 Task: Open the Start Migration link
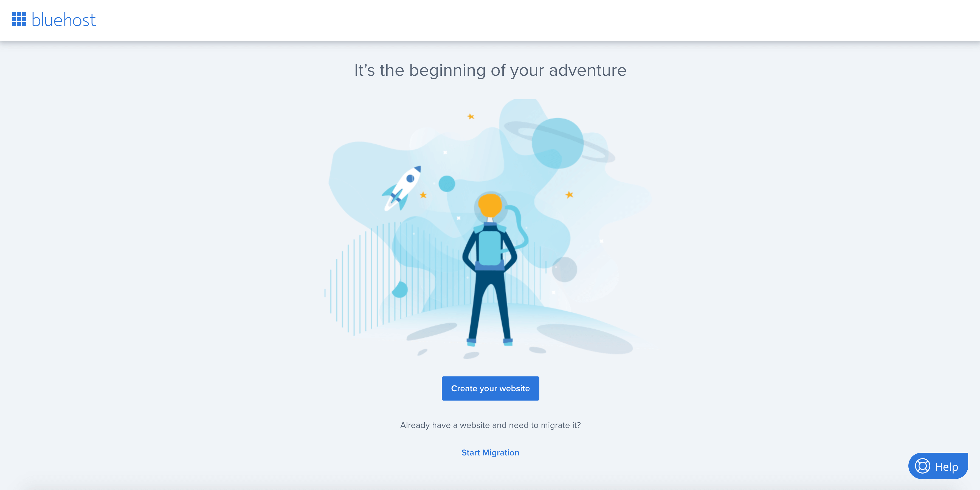tap(490, 453)
